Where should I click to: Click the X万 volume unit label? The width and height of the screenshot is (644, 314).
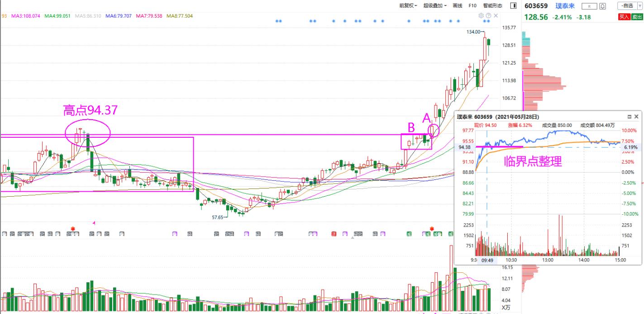(506, 308)
